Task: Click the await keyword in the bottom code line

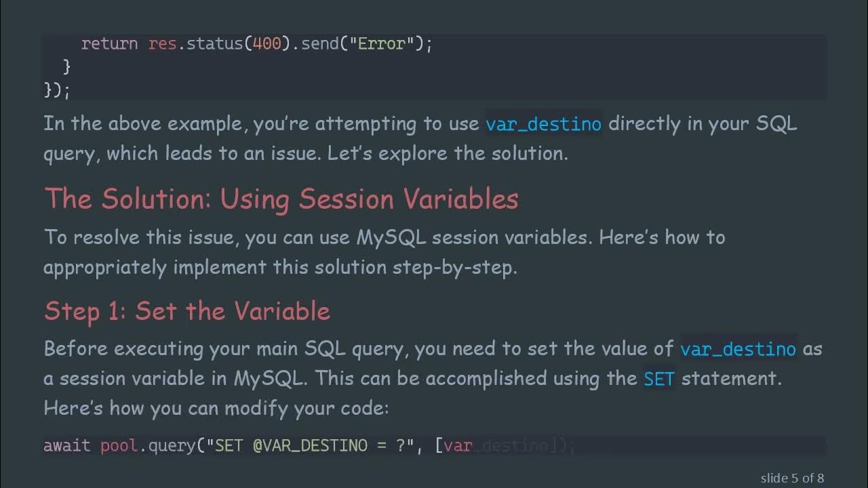Action: pyautogui.click(x=66, y=446)
